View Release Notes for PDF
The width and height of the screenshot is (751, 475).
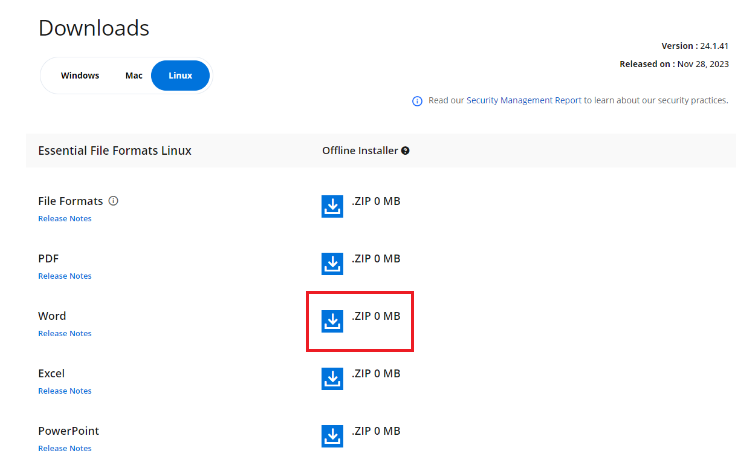tap(64, 276)
